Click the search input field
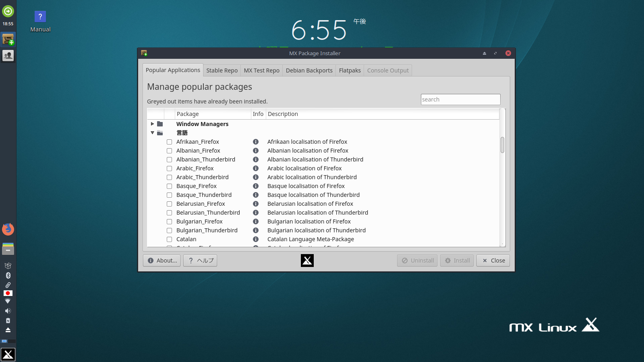644x362 pixels. [461, 99]
